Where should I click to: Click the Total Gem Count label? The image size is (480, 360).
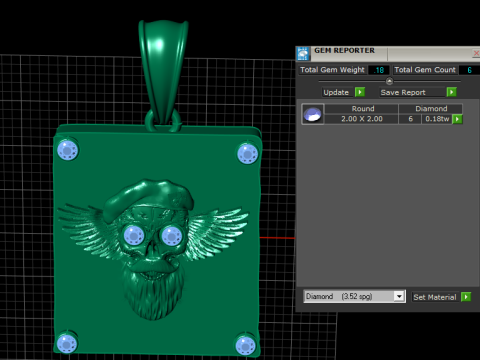click(x=425, y=70)
